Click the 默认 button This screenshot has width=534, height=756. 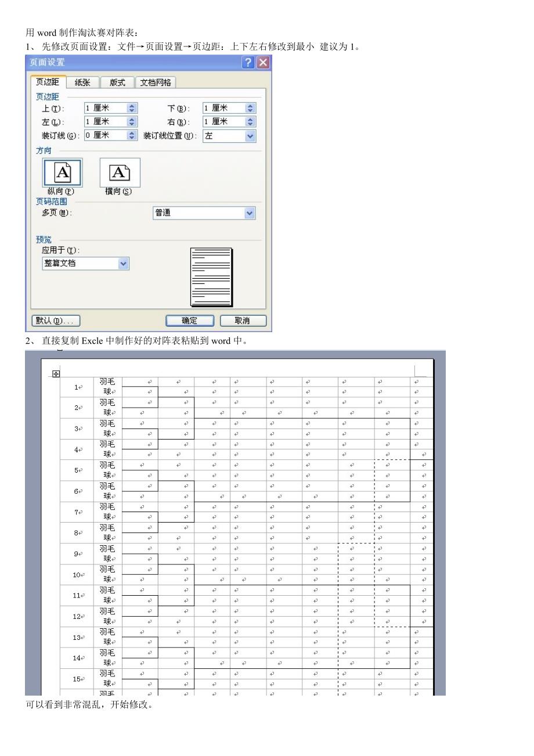click(x=55, y=321)
